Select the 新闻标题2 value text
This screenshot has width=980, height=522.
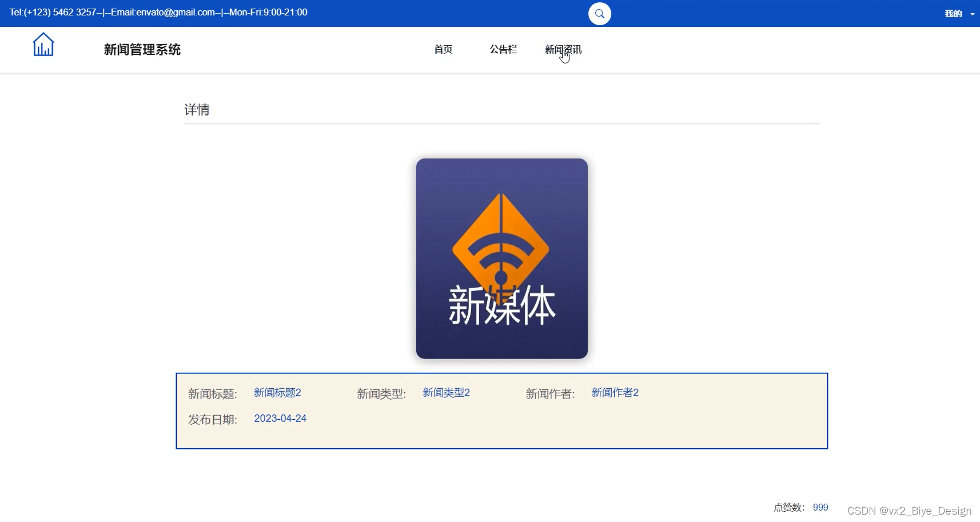click(x=277, y=393)
